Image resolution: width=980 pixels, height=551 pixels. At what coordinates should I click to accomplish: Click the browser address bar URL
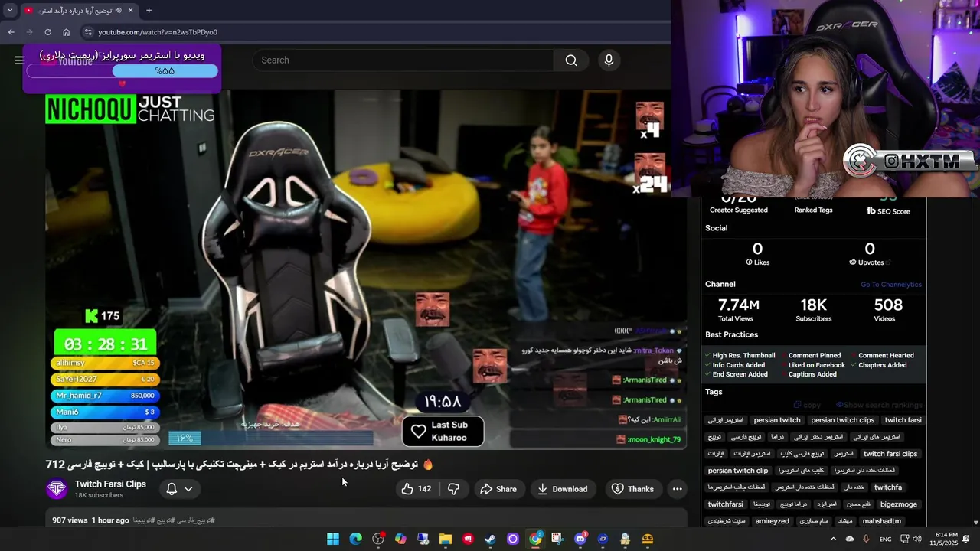pyautogui.click(x=157, y=32)
